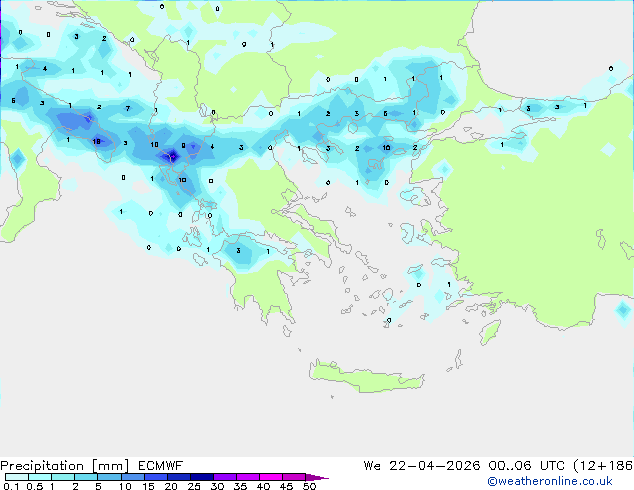Click the 15–20 mm legend swatch

pos(155,477)
